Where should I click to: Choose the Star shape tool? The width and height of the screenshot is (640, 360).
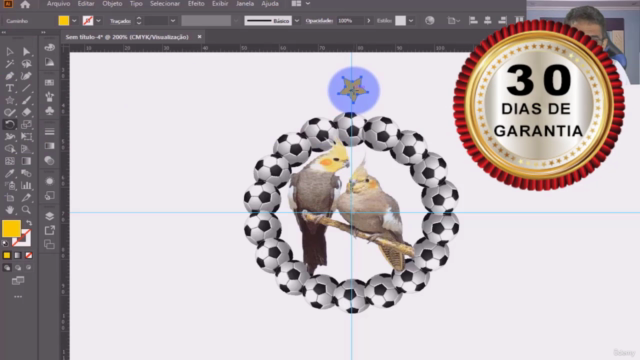9,100
